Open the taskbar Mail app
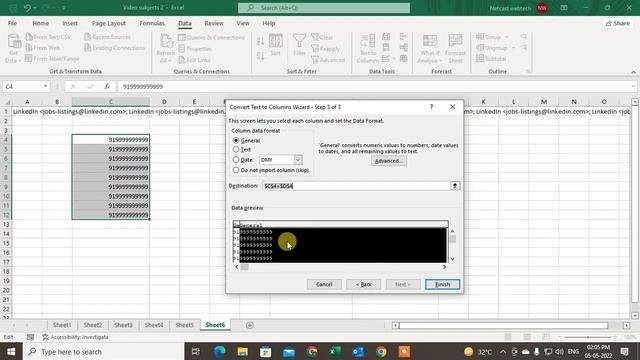 (x=289, y=351)
